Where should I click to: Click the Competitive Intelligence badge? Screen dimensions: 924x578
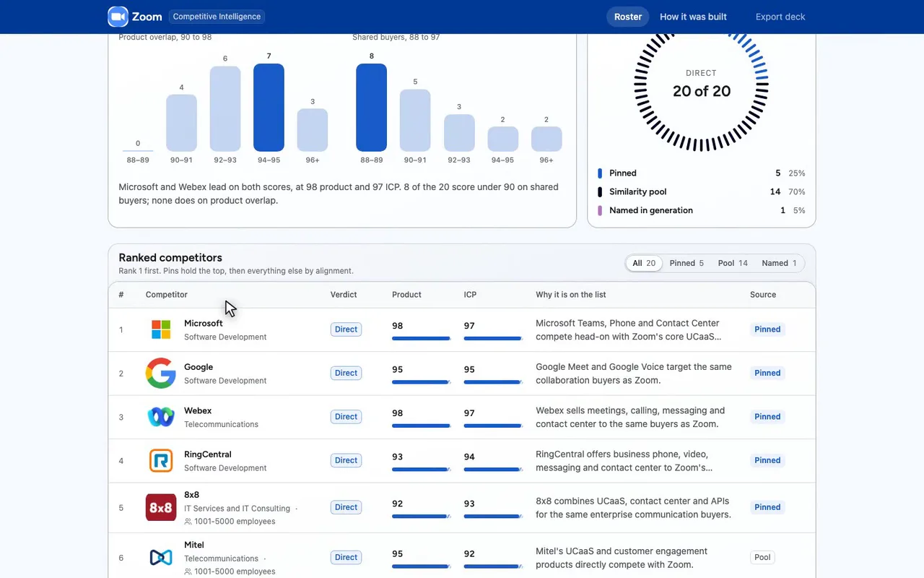pyautogui.click(x=217, y=17)
